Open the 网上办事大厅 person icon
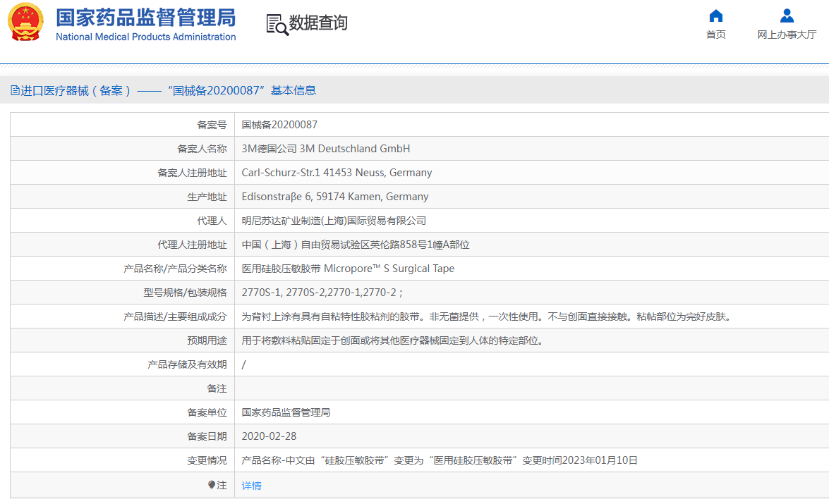The height and width of the screenshot is (504, 829). pyautogui.click(x=787, y=16)
